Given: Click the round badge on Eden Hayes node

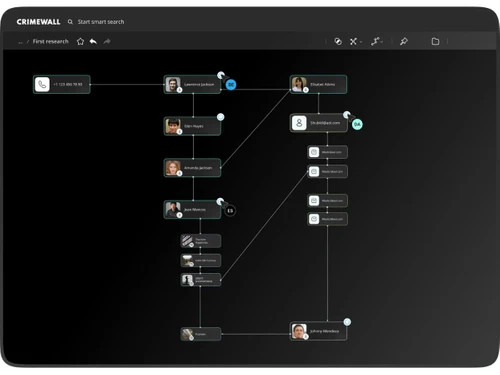Looking at the screenshot, I should [220, 117].
